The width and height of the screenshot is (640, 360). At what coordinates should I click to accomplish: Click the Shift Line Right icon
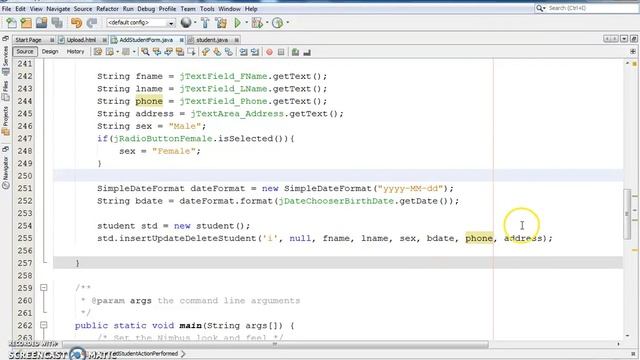255,52
